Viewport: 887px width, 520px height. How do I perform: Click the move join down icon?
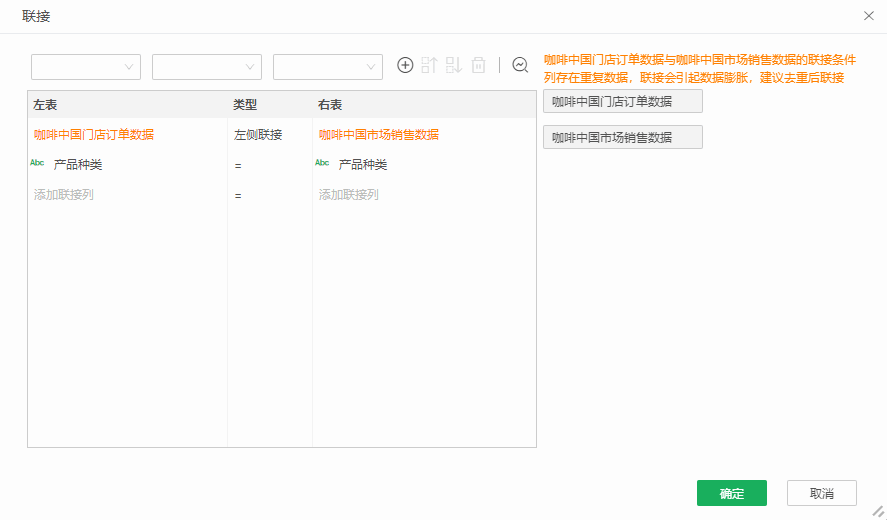(x=454, y=65)
